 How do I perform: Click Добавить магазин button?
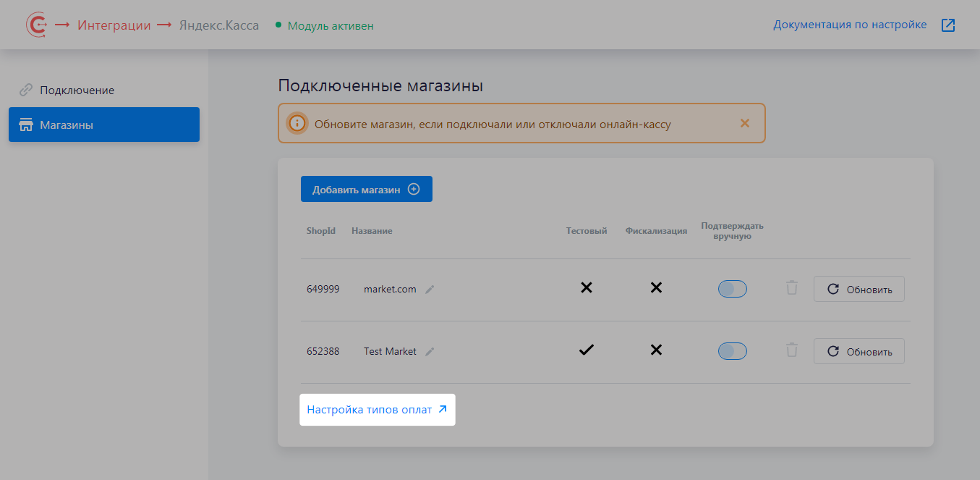[x=366, y=190]
